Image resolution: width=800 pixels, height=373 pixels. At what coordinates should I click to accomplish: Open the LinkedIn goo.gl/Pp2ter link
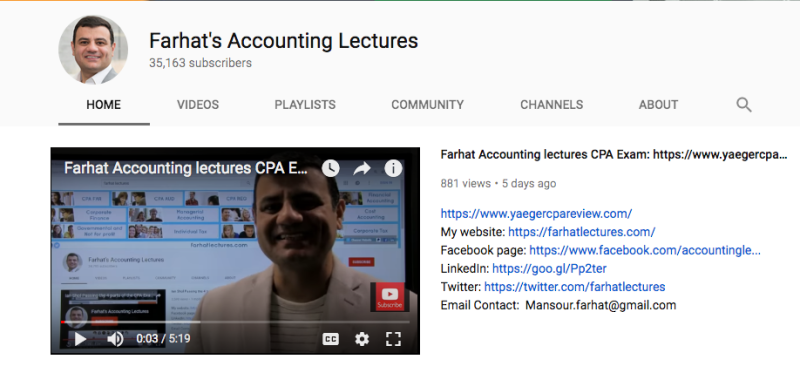coord(549,268)
